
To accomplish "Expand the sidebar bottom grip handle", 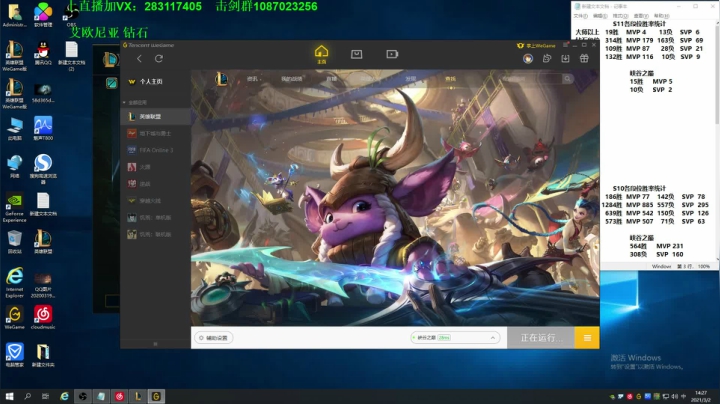I will tap(155, 344).
